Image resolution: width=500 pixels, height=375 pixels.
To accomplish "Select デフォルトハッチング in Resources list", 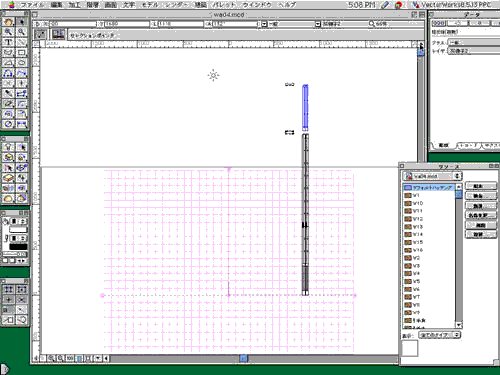I will click(429, 188).
